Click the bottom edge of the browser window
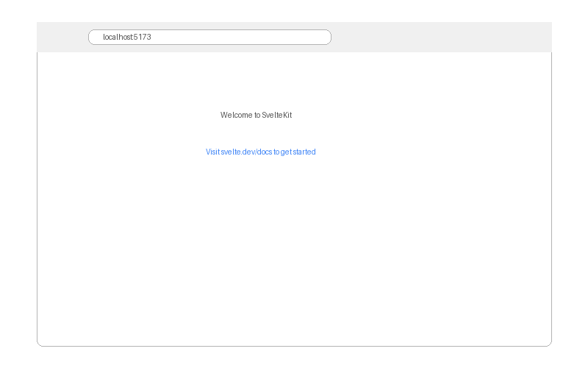 [x=294, y=346]
